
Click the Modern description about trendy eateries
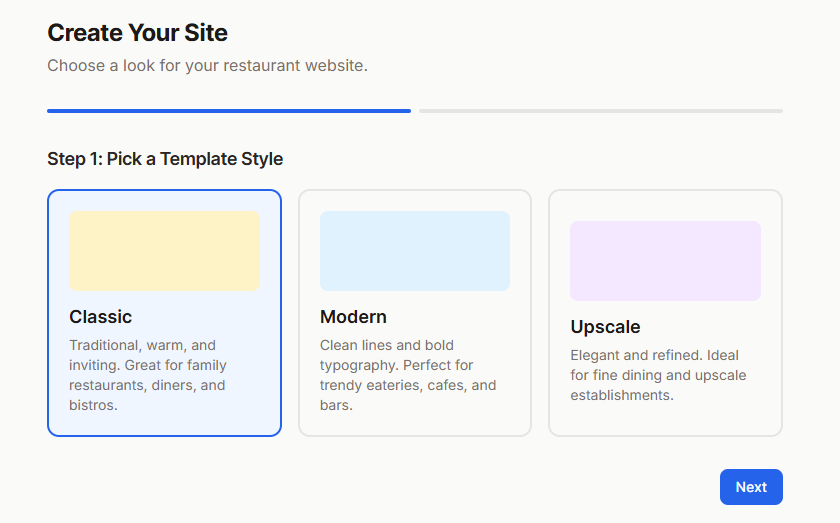click(408, 375)
